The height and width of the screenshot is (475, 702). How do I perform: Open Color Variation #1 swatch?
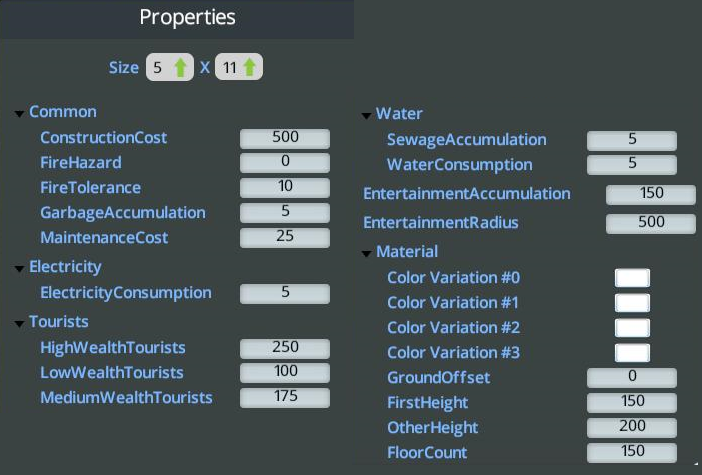coord(632,303)
